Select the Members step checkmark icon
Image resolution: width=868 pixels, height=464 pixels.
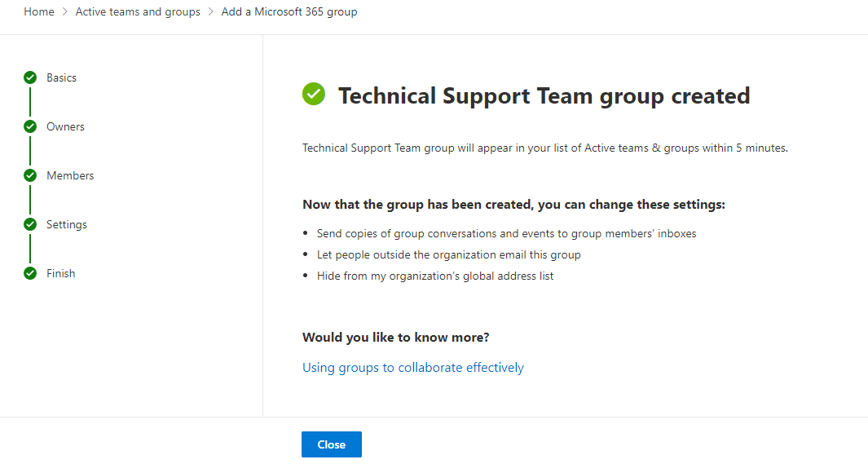(30, 175)
